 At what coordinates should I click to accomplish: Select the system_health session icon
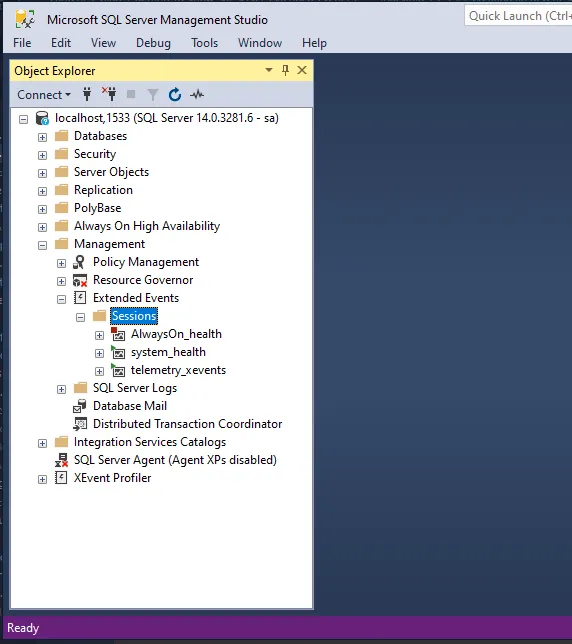click(x=118, y=352)
